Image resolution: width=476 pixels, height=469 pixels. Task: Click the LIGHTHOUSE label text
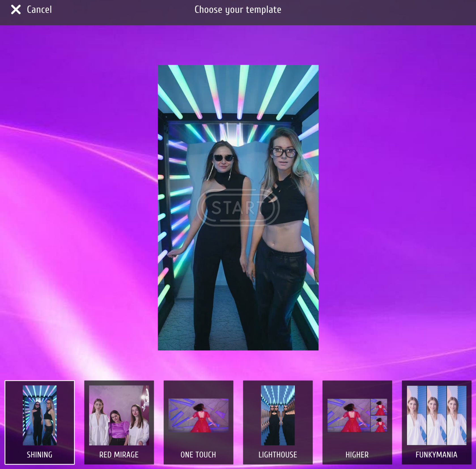click(x=278, y=455)
